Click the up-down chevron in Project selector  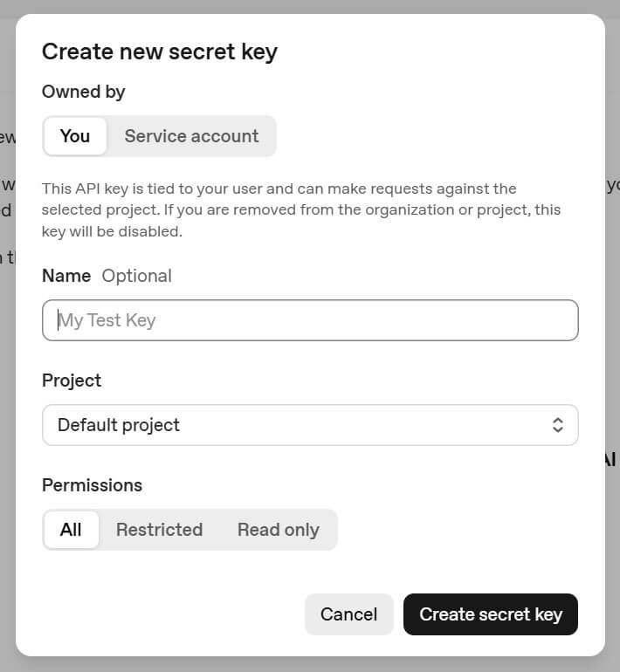[558, 425]
